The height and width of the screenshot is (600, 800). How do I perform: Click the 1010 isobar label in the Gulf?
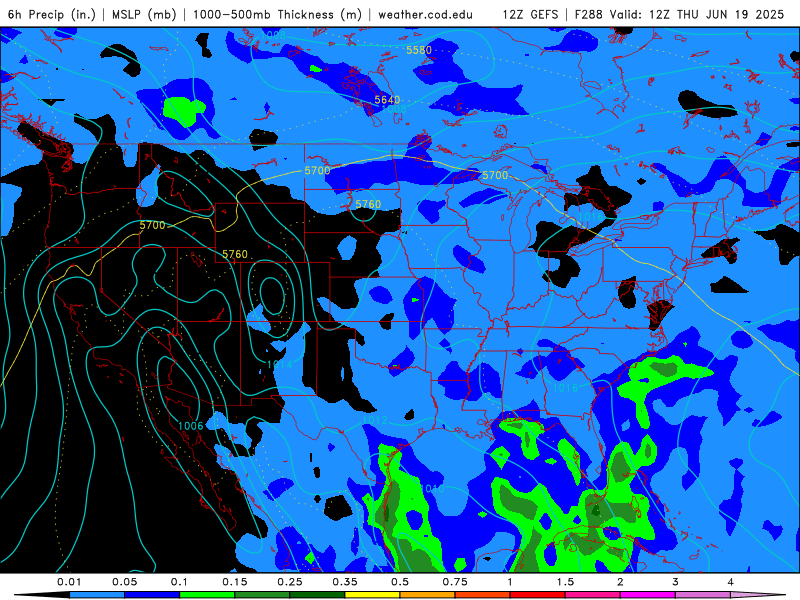[x=432, y=489]
